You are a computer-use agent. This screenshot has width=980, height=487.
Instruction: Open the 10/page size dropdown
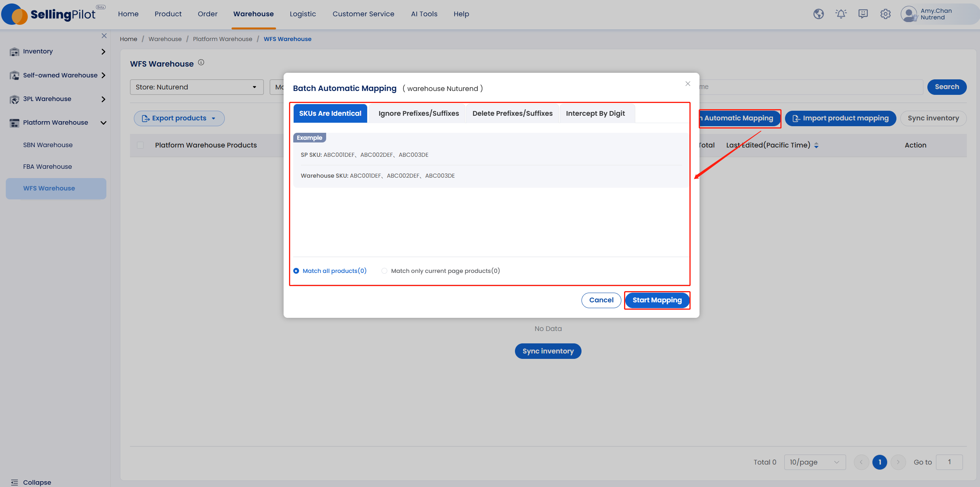coord(815,462)
